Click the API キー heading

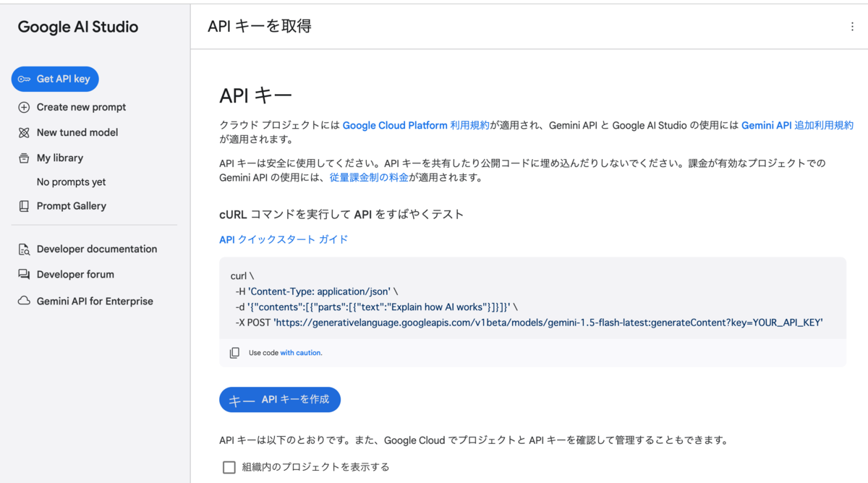click(256, 96)
